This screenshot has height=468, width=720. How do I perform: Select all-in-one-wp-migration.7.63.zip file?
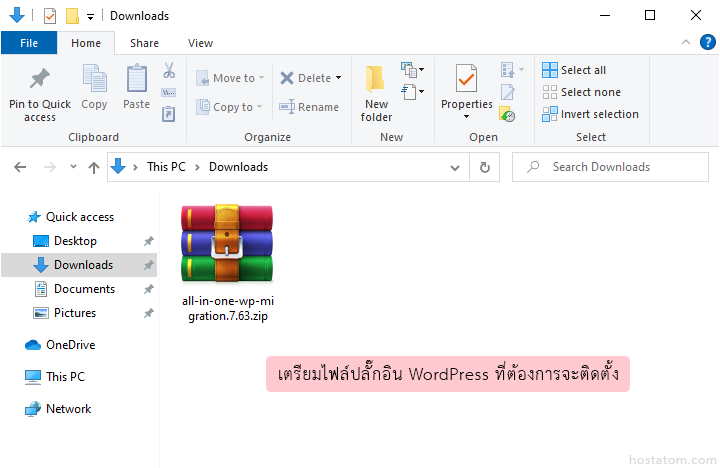(x=227, y=260)
